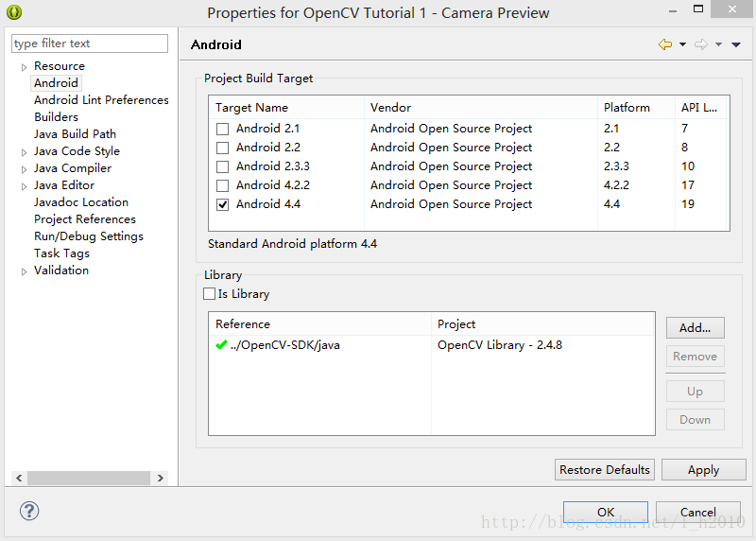Click the Apply button
756x541 pixels.
coord(703,469)
